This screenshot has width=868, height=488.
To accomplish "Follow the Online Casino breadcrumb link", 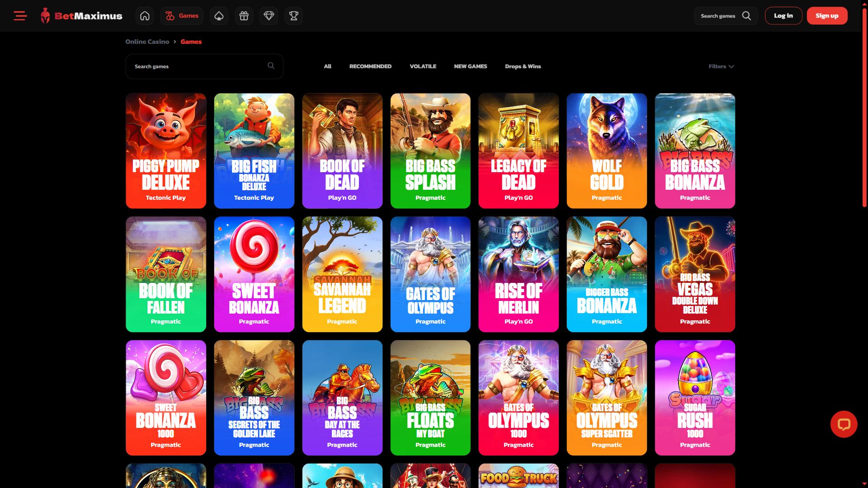I will (x=147, y=42).
